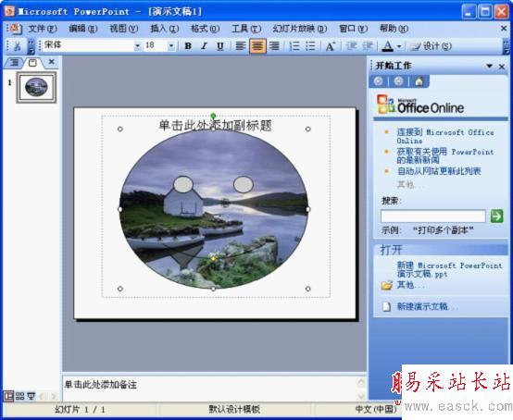Screen dimensions: 513x420
Task: Open 新建 Microsoft PowerPoint 演示文稿.ppt
Action: (449, 269)
